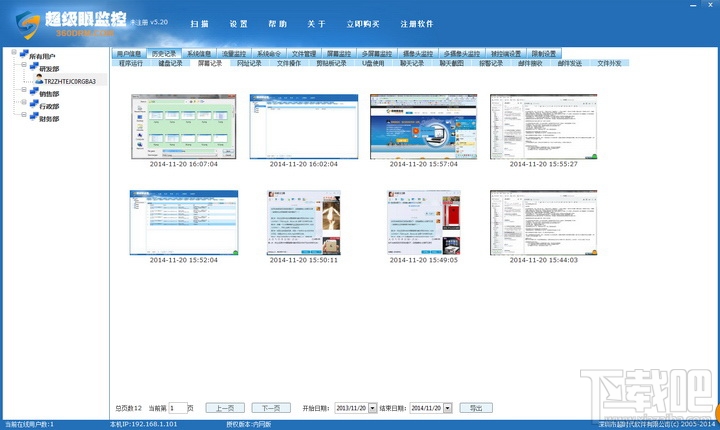The height and width of the screenshot is (430, 720).
Task: Select the 剪贴板记录 sub-tab
Action: tap(332, 63)
